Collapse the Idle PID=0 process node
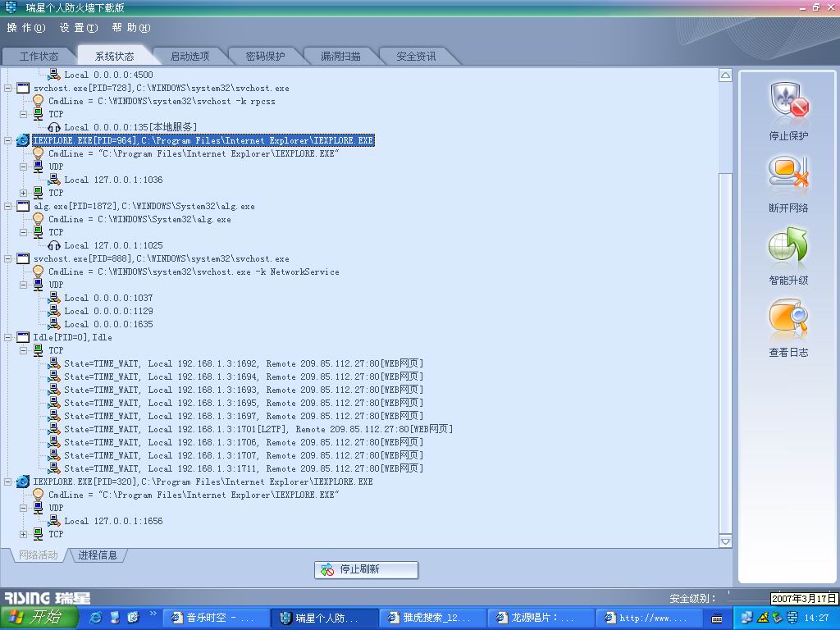 (x=8, y=337)
